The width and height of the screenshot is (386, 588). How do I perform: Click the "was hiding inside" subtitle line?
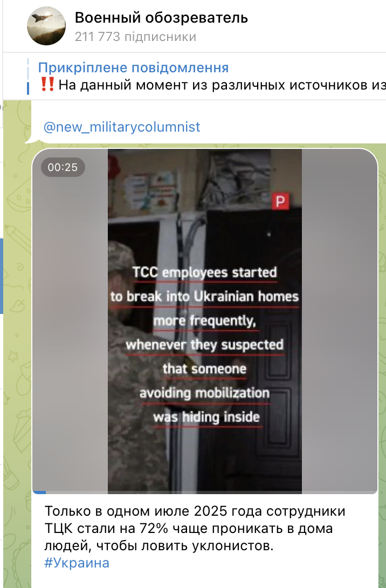[206, 417]
